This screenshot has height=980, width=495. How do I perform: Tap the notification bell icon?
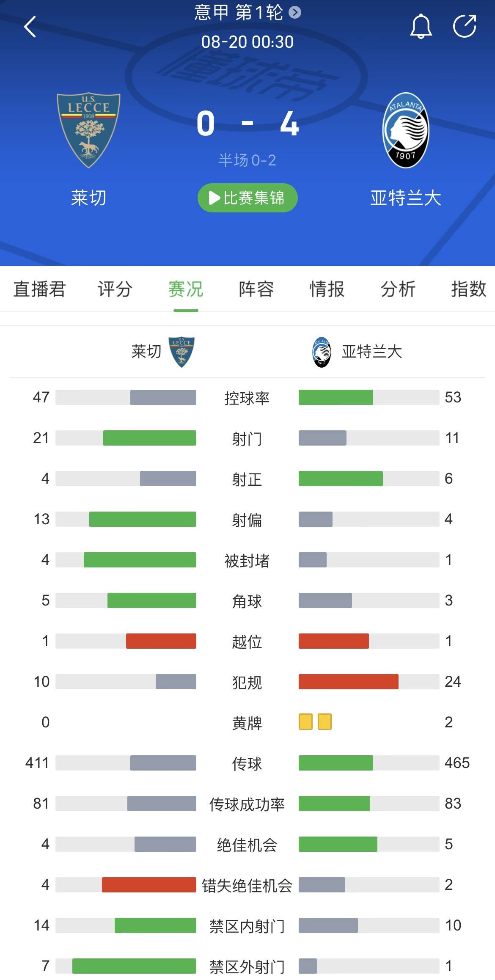pyautogui.click(x=421, y=26)
